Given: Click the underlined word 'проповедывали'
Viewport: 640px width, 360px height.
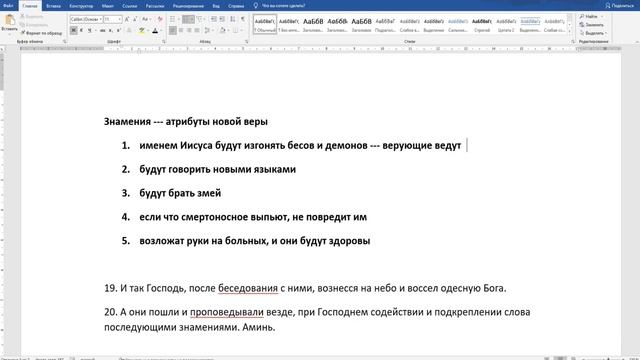Looking at the screenshot, I should 227,312.
